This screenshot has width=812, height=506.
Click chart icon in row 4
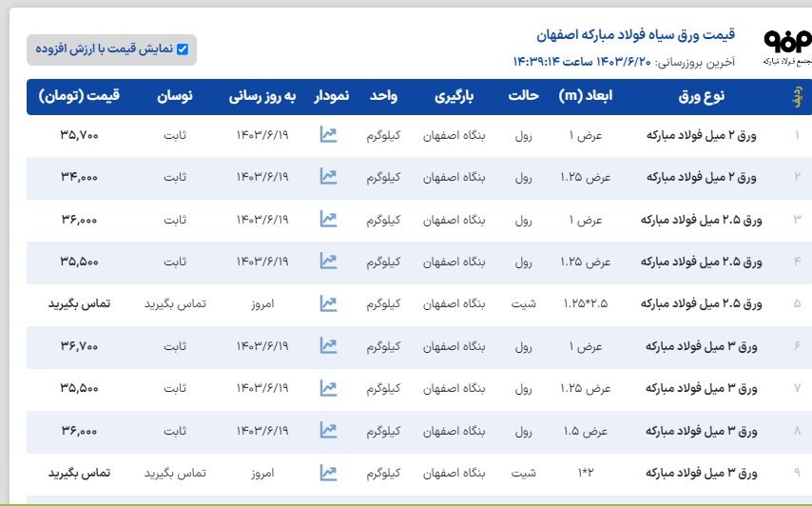pyautogui.click(x=329, y=262)
